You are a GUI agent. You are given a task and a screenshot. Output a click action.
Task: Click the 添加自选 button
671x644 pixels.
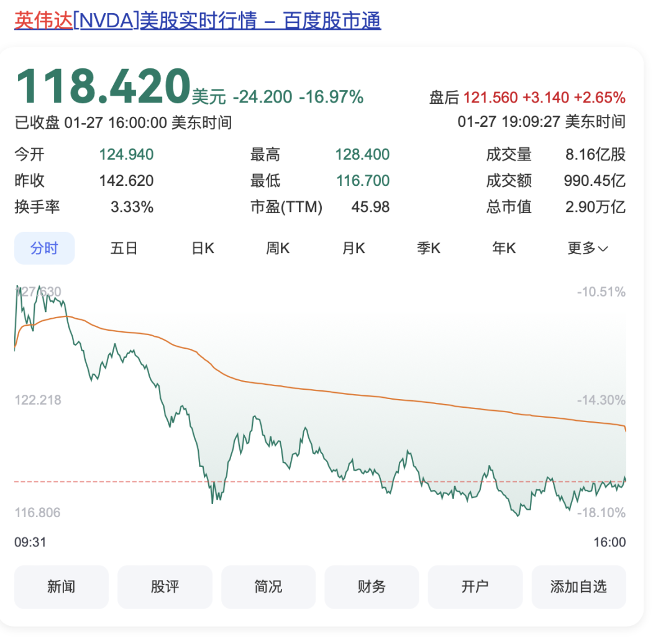coord(578,587)
